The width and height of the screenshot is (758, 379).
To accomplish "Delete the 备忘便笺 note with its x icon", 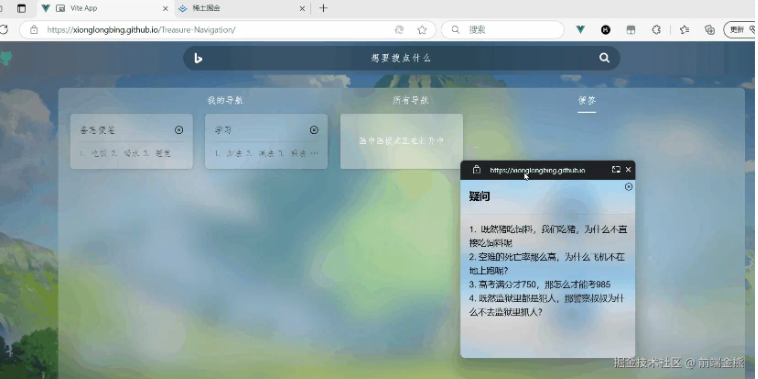I will point(179,130).
